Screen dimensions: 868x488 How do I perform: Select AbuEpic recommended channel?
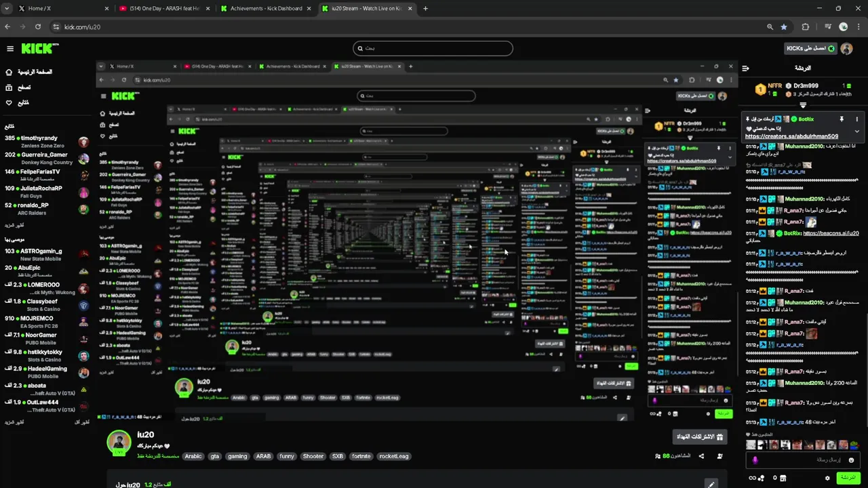(x=46, y=271)
